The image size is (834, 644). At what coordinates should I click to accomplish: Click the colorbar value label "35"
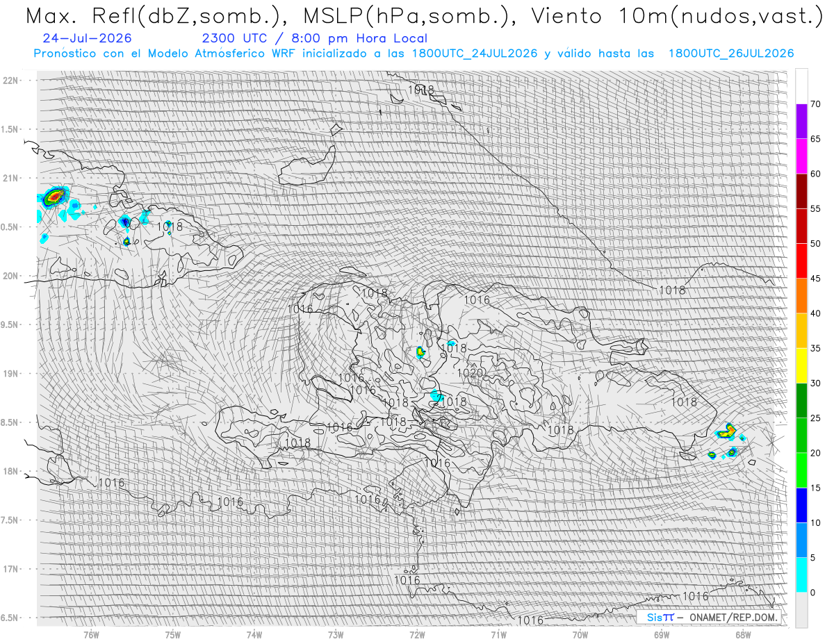click(x=816, y=348)
